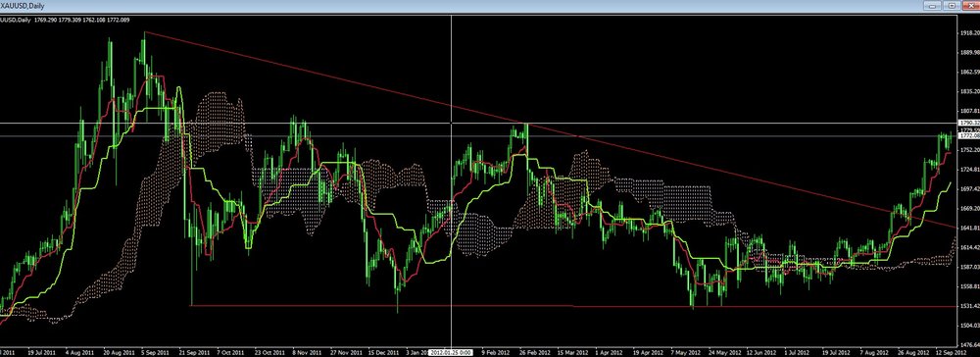Click the 1531.42 price scale label
This screenshot has height=357, width=980.
pyautogui.click(x=969, y=306)
